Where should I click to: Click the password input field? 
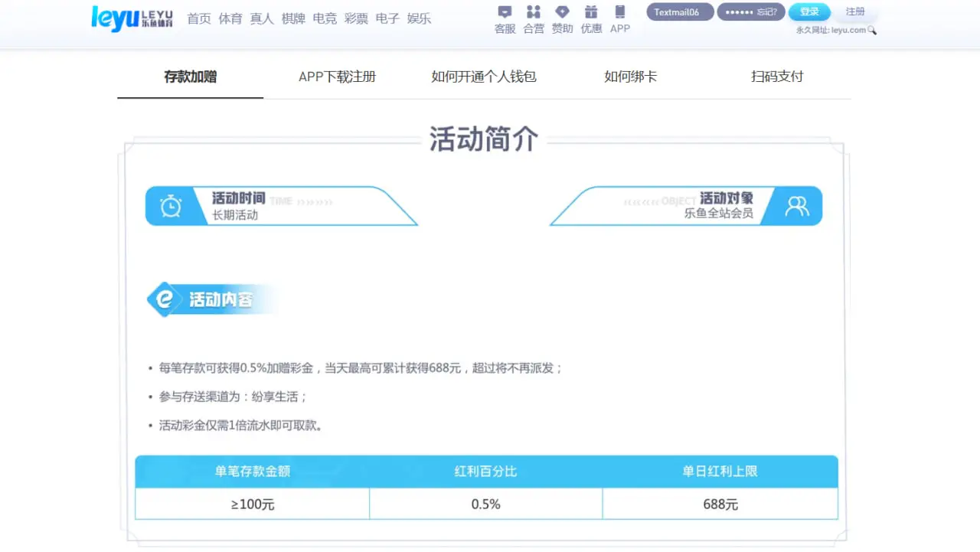(740, 11)
